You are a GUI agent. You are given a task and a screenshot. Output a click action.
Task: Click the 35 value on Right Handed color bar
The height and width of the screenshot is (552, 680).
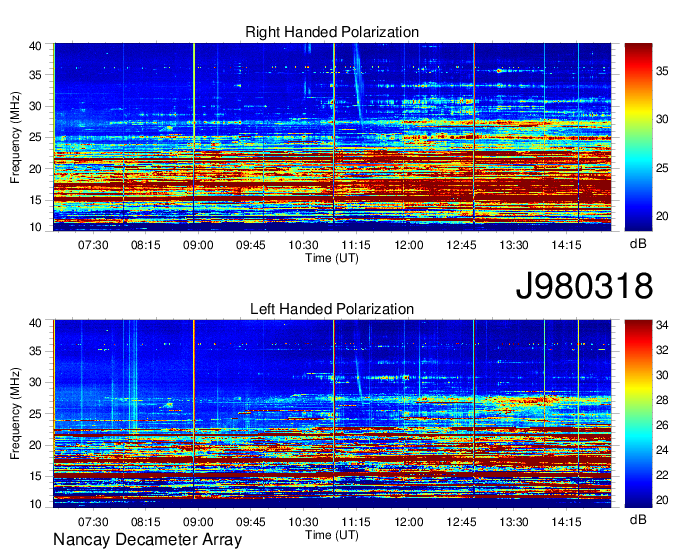pos(662,71)
